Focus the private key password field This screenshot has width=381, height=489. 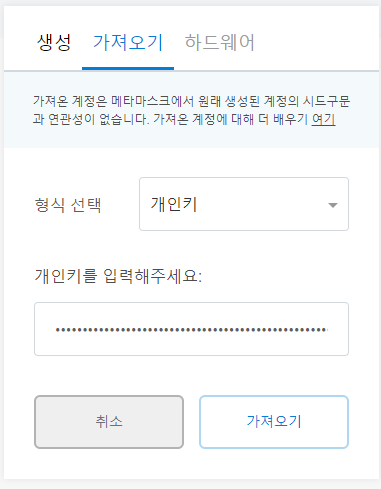[x=191, y=329]
